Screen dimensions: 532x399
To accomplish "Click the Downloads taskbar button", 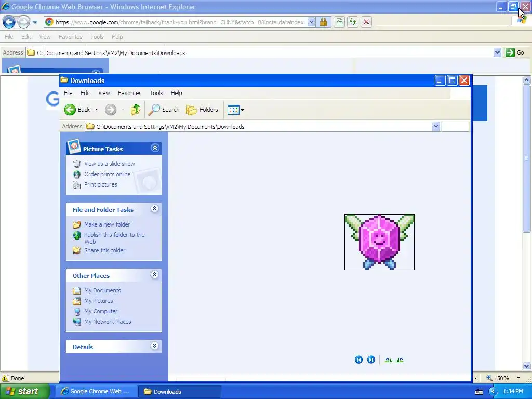I will pos(180,392).
